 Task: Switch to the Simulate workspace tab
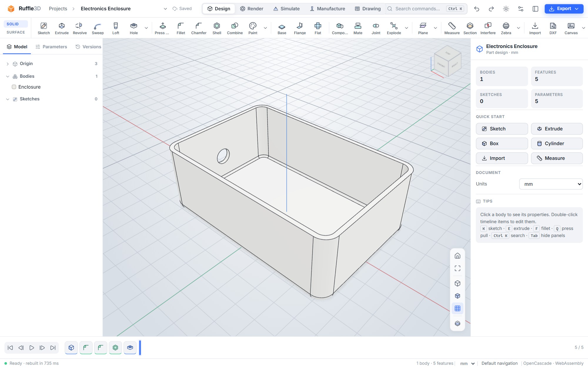[x=286, y=9]
